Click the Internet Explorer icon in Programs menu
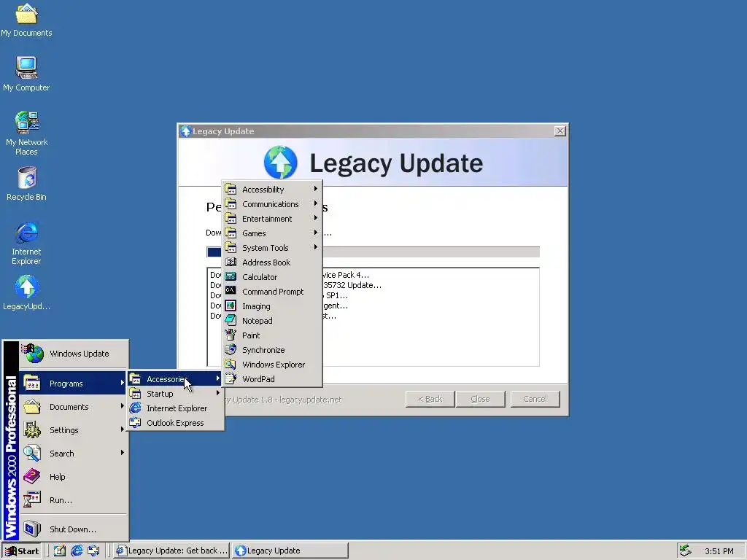Screen dimensions: 747x560 [x=135, y=408]
